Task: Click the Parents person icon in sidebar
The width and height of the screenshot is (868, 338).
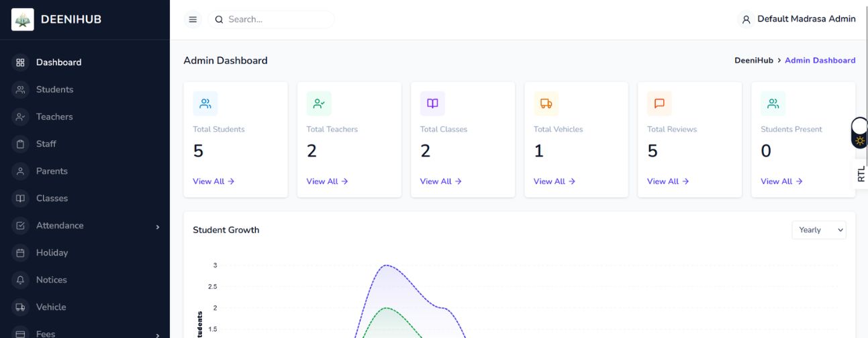Action: tap(20, 171)
